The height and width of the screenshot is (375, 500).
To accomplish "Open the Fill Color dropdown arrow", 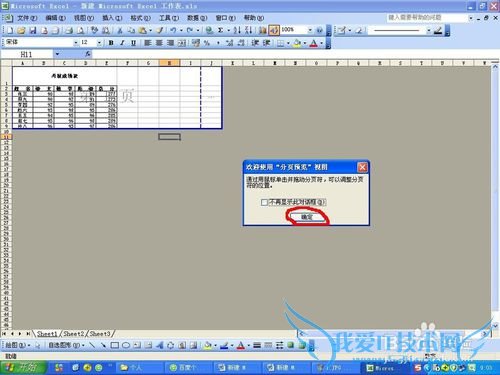I will pyautogui.click(x=305, y=43).
